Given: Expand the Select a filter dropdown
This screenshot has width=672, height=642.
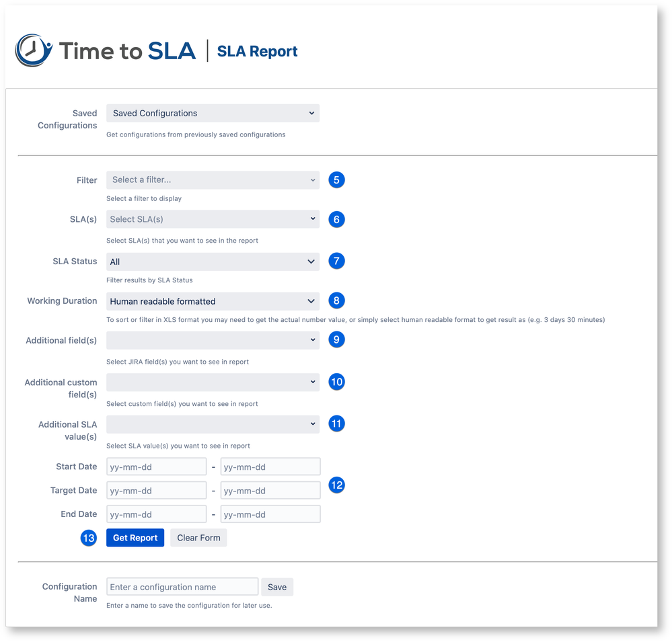Looking at the screenshot, I should pos(213,179).
